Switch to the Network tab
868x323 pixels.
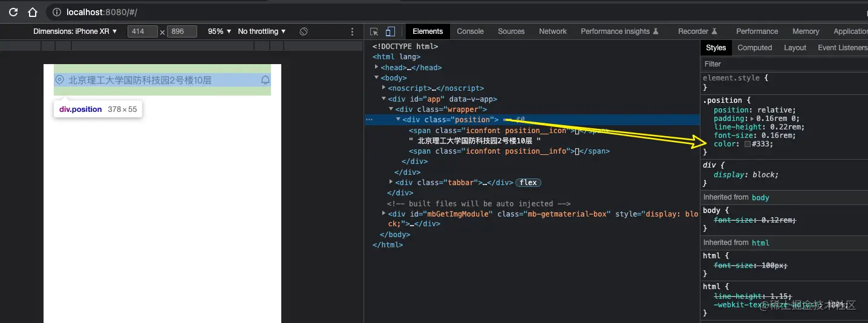point(553,31)
